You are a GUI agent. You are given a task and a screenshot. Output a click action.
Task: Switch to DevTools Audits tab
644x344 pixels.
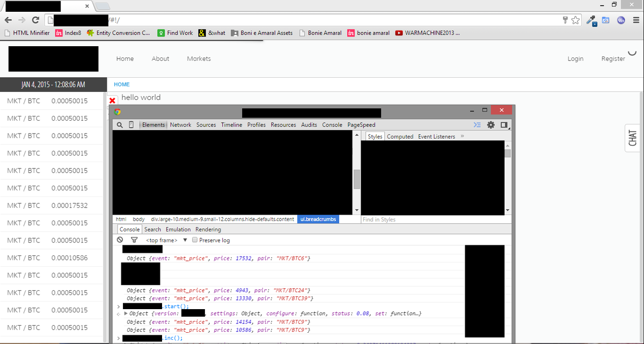point(309,125)
